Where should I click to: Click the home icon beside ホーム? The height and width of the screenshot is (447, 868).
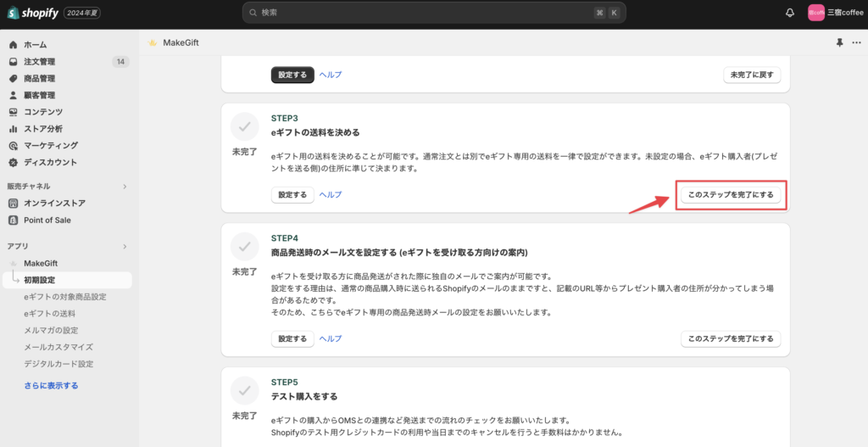(x=14, y=45)
